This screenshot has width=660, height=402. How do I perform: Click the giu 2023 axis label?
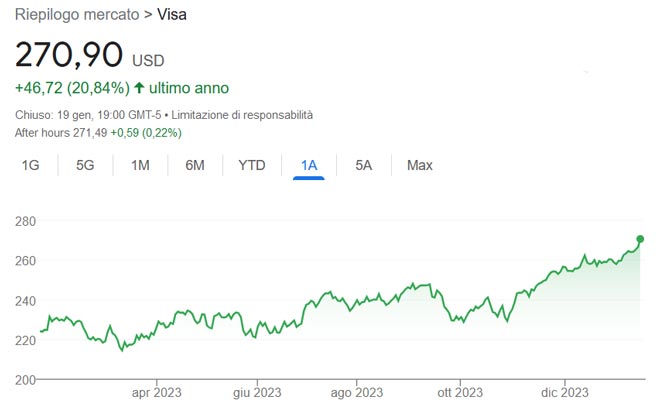(x=256, y=392)
